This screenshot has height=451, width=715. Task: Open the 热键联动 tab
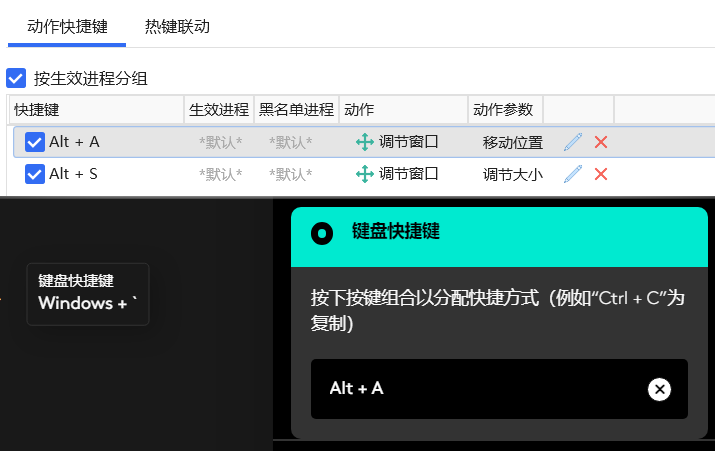pyautogui.click(x=177, y=26)
